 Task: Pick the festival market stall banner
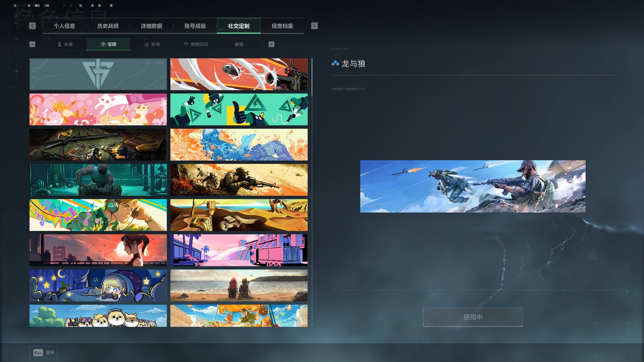pyautogui.click(x=239, y=316)
